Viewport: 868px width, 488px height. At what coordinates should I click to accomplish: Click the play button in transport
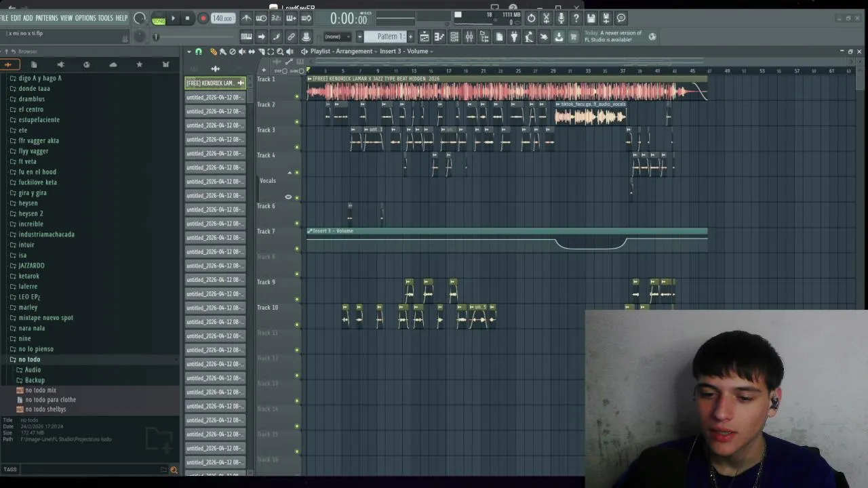pos(173,19)
